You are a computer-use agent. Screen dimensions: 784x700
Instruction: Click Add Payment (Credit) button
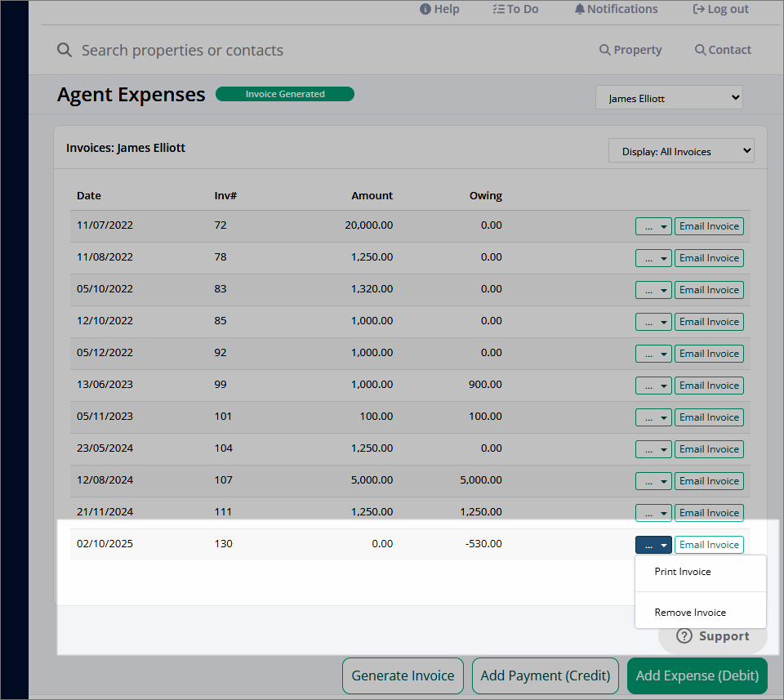(546, 675)
